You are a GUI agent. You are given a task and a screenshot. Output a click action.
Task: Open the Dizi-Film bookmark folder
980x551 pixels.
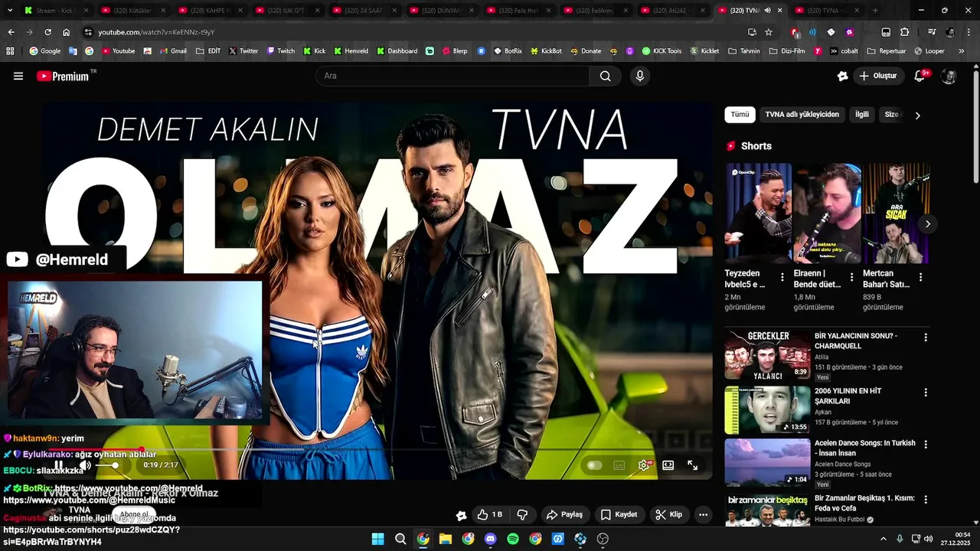pos(788,51)
